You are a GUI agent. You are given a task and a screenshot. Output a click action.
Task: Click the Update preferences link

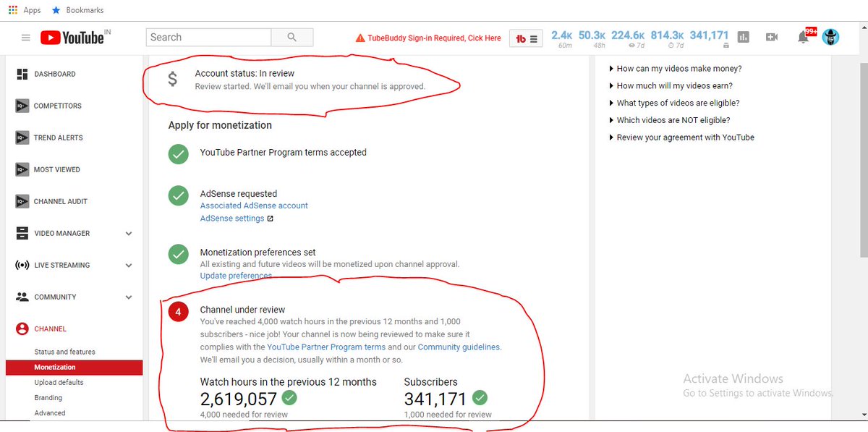[x=236, y=276]
